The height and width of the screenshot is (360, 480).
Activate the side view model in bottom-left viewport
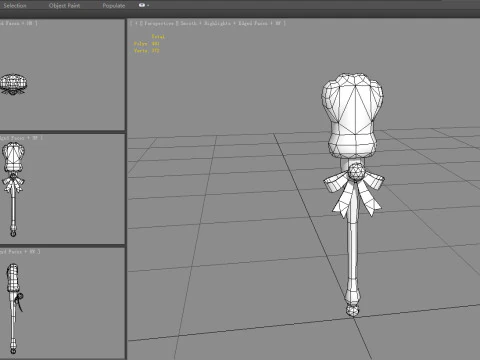14,308
